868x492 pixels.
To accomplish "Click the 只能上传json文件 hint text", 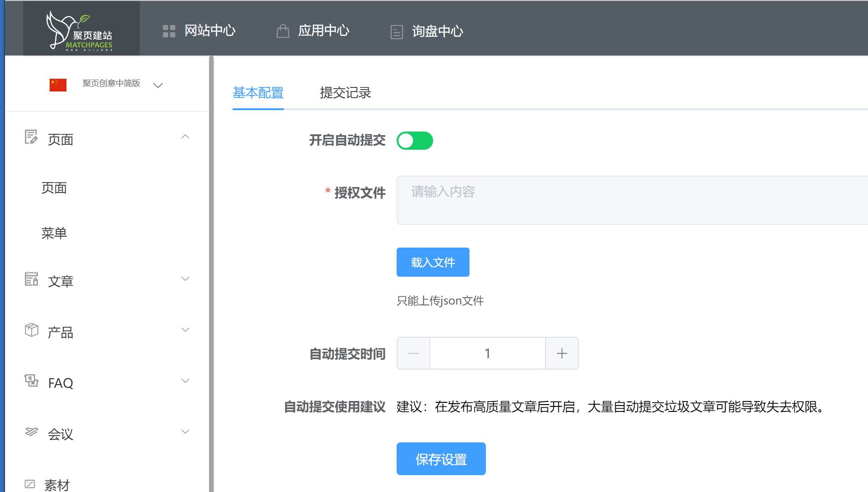I will [440, 301].
